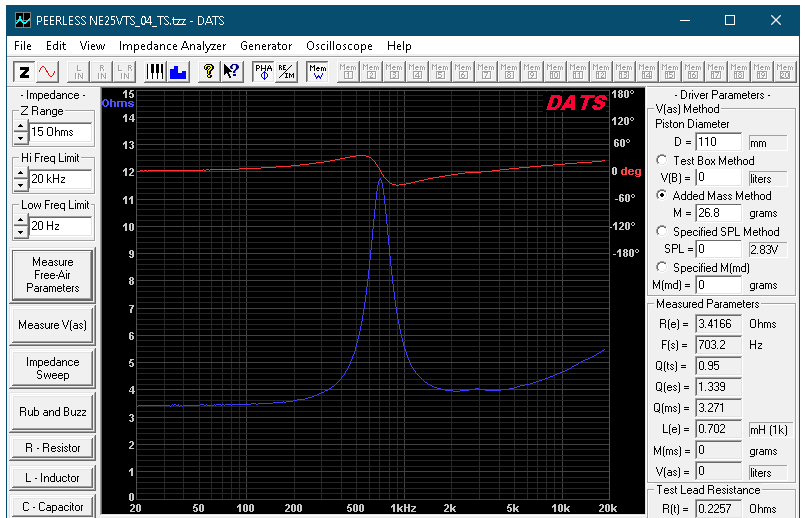This screenshot has width=805, height=518.
Task: Activate the What's This pointer help icon
Action: (x=232, y=72)
